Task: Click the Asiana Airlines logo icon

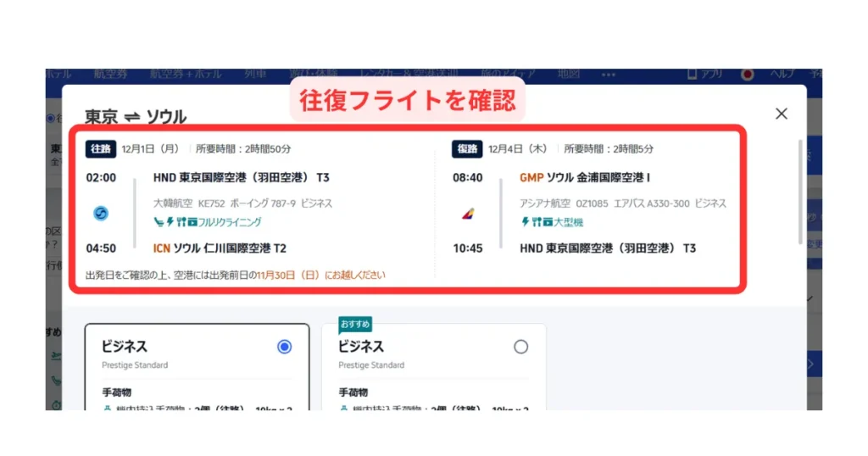Action: tap(467, 214)
